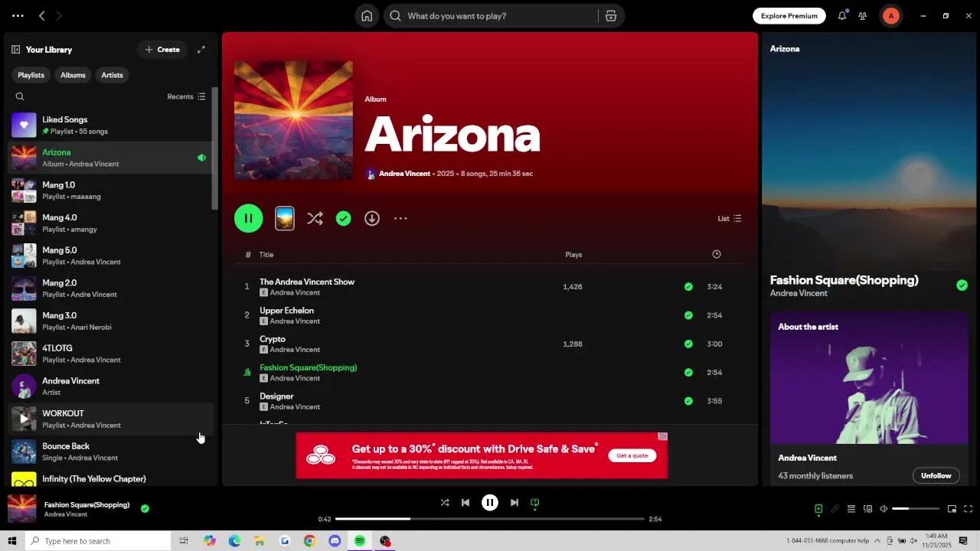The image size is (980, 551).
Task: Seek within the song progress bar
Action: click(490, 519)
